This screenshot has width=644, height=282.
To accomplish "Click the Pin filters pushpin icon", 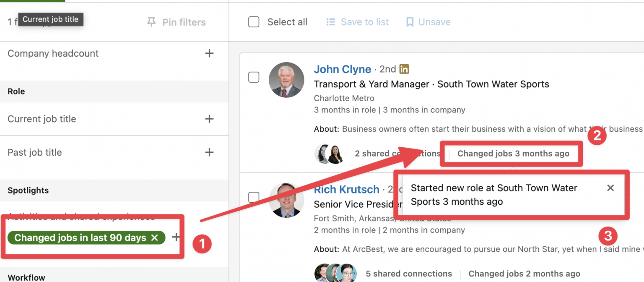I will [152, 22].
